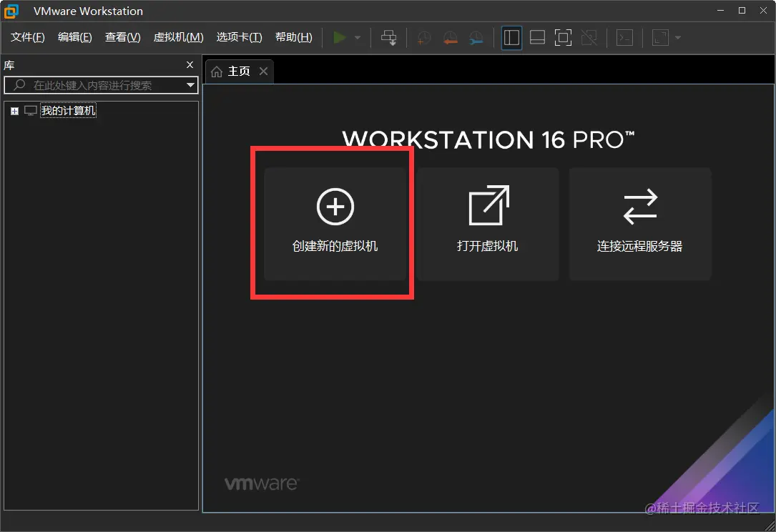Click the Revert to Snapshot icon
Screen dimensions: 776x532
450,38
